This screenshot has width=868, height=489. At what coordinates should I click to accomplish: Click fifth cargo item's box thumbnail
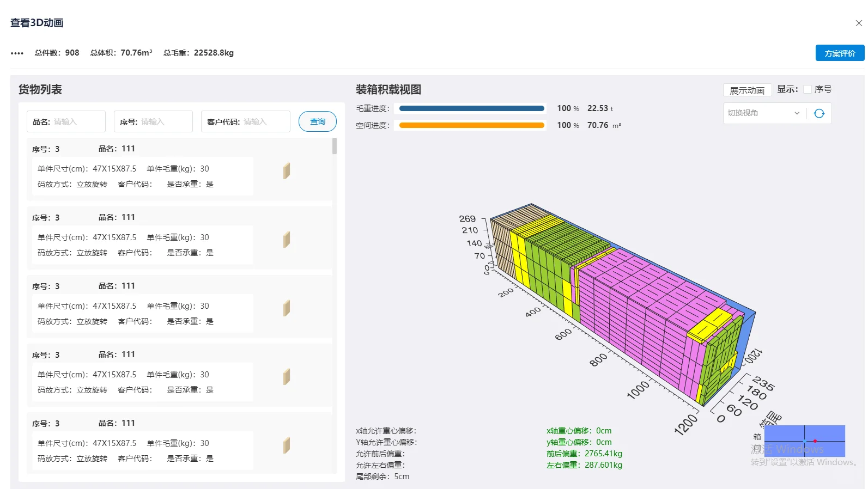coord(287,445)
